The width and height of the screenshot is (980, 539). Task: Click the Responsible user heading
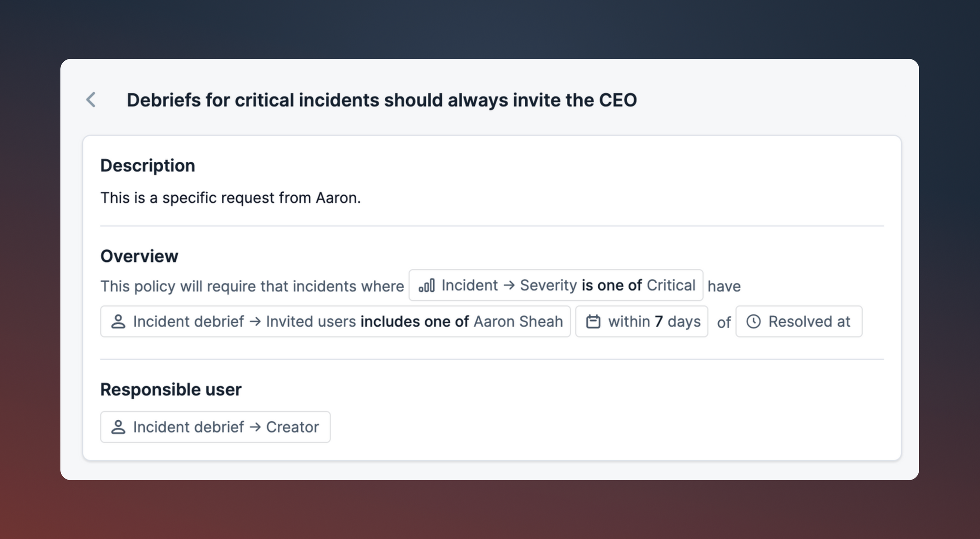pos(171,389)
